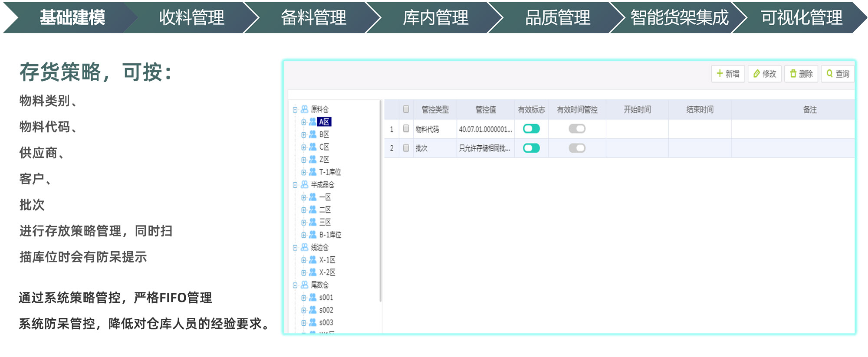Viewport: 868px width, 357px height.
Task: Click the 新增 (add) plus button
Action: (728, 74)
